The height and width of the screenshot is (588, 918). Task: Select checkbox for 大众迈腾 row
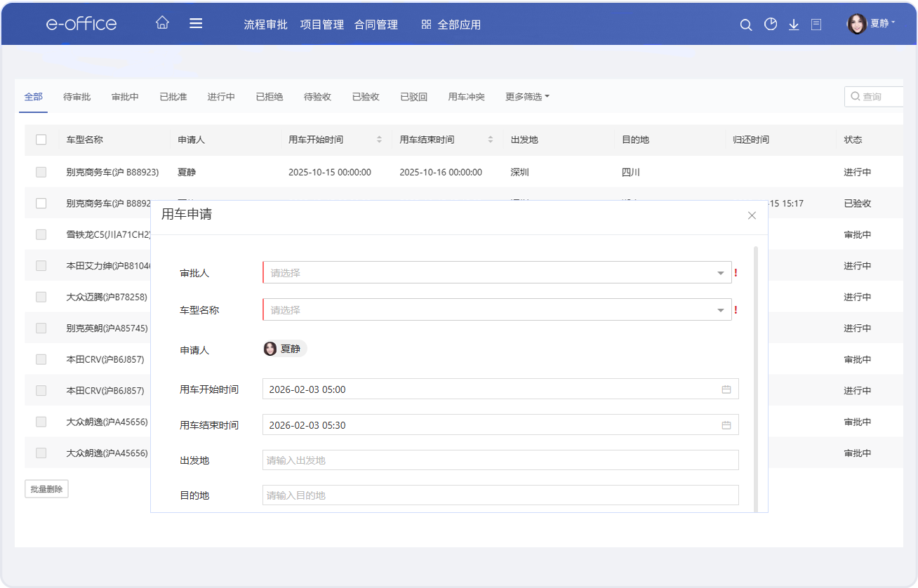pyautogui.click(x=41, y=297)
